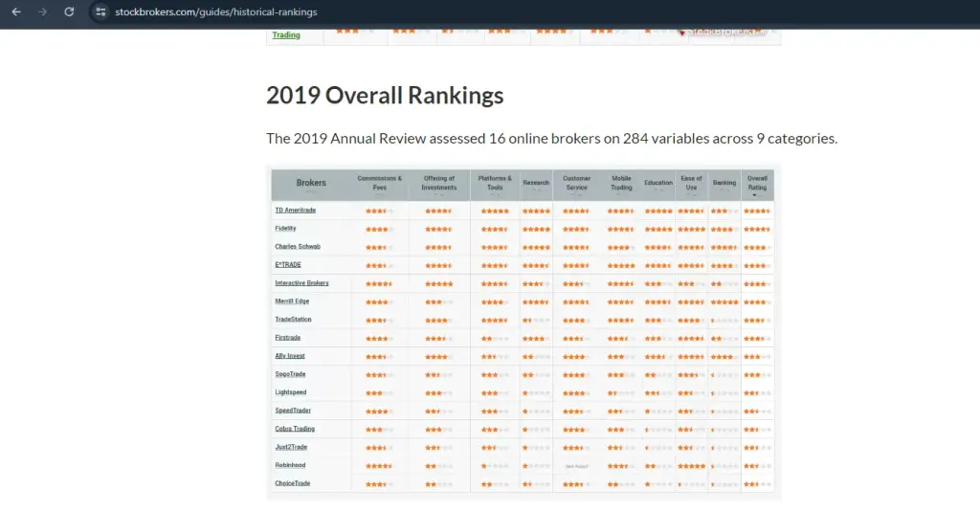980x512 pixels.
Task: Click Ally Invest's Banking star rating
Action: (724, 357)
